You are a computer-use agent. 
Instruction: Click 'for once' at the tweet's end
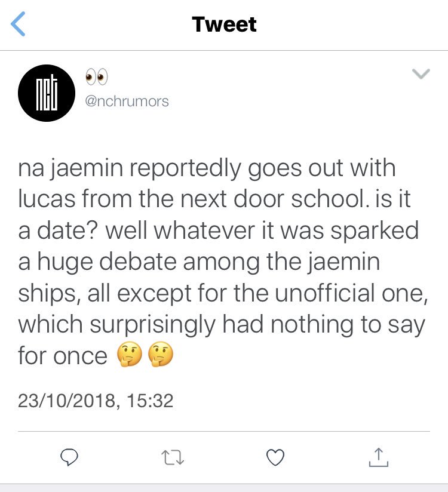coord(62,356)
